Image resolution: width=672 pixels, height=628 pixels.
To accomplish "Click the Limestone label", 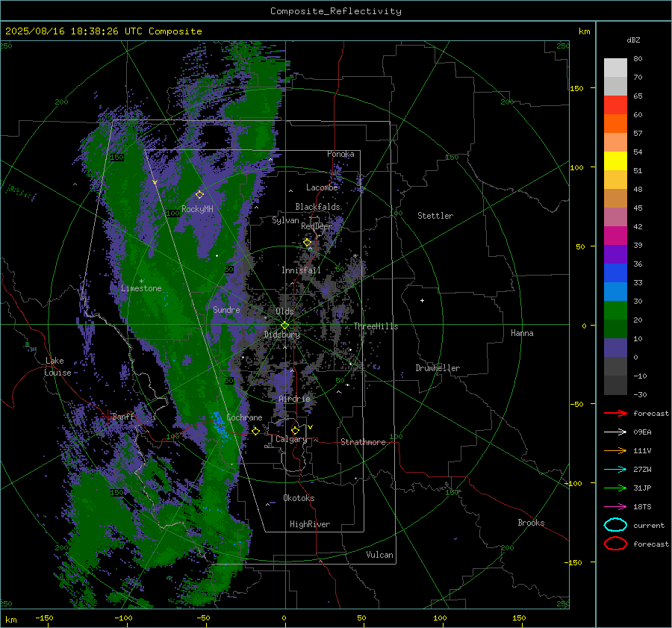I will (x=141, y=288).
